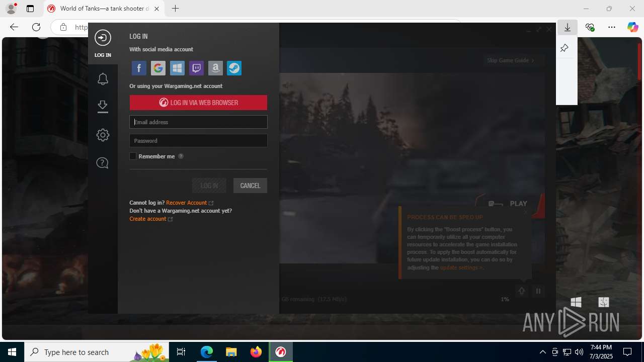Click Windows download icon on webpage
Screen dimensions: 644x362
[576, 302]
